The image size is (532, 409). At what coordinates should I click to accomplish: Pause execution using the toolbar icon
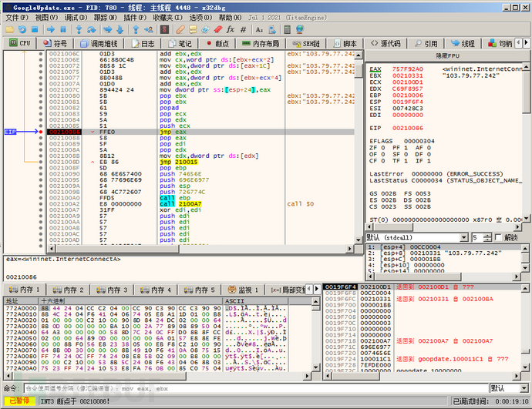[x=62, y=28]
